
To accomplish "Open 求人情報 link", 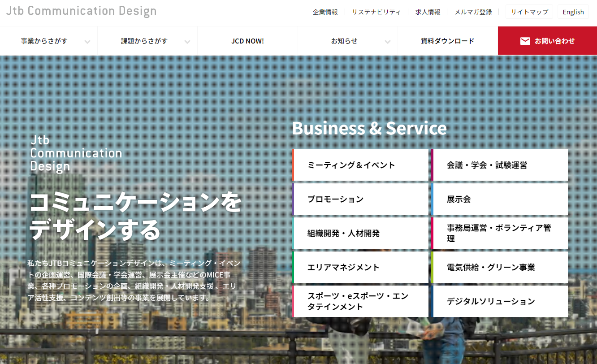I will [x=428, y=12].
